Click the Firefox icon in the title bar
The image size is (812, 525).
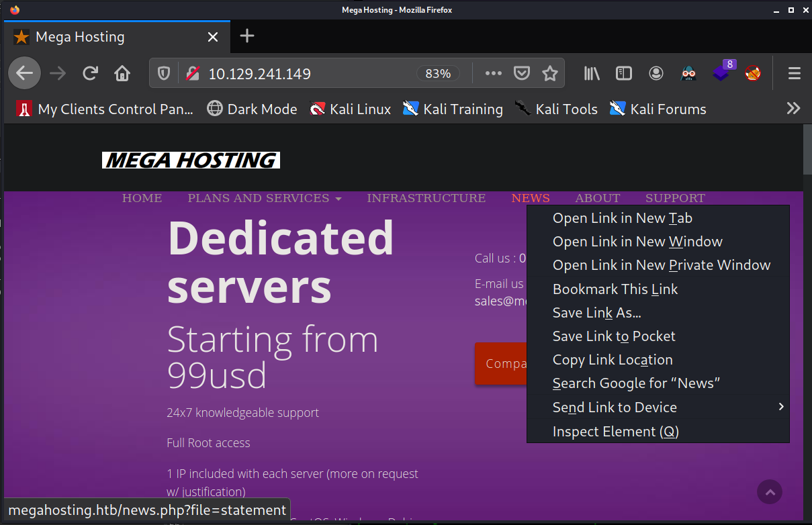click(x=14, y=9)
